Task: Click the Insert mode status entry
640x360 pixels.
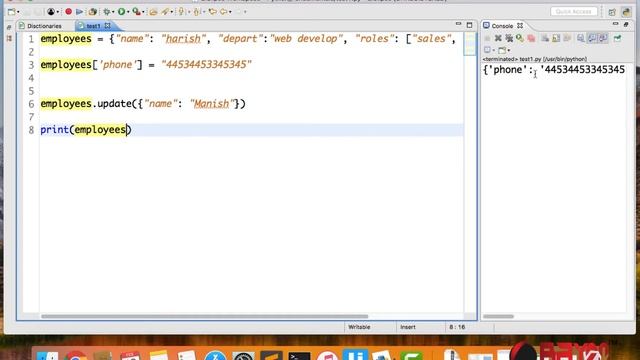Action: [x=408, y=327]
